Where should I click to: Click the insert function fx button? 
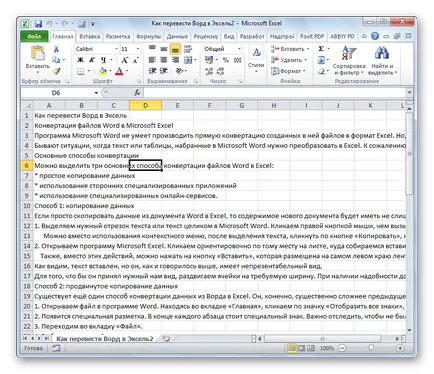[137, 93]
